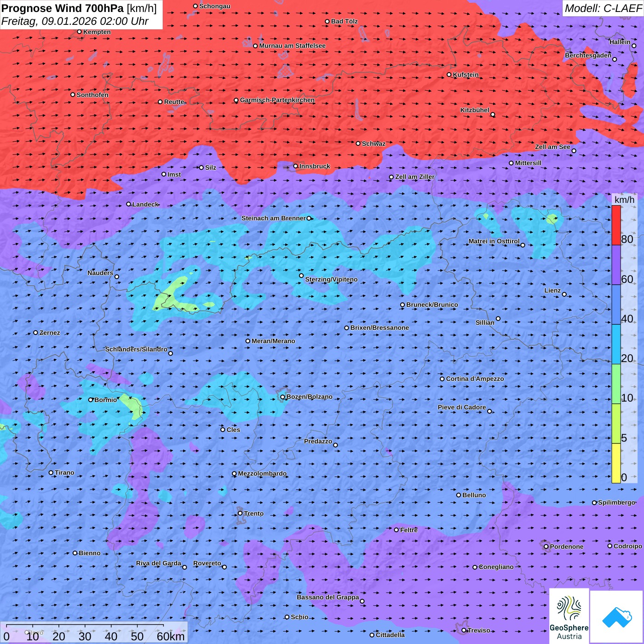The width and height of the screenshot is (644, 644).
Task: Click the 60km mark on scale bar
Action: click(x=171, y=636)
